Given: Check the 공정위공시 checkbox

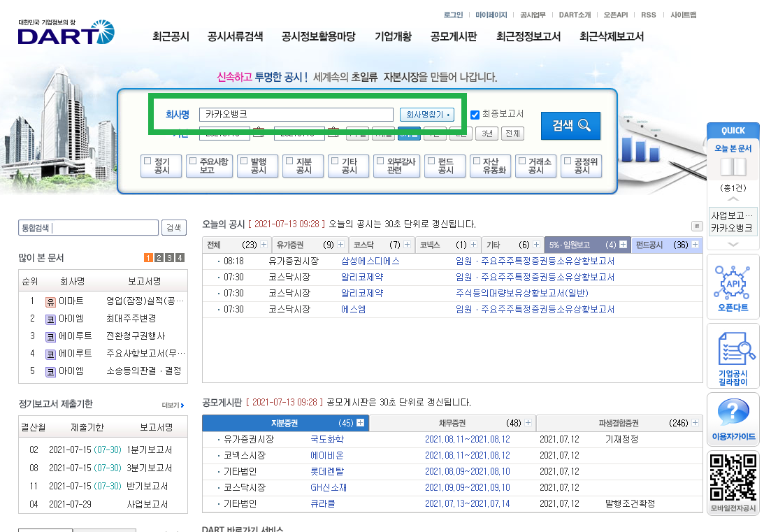Looking at the screenshot, I should 568,161.
